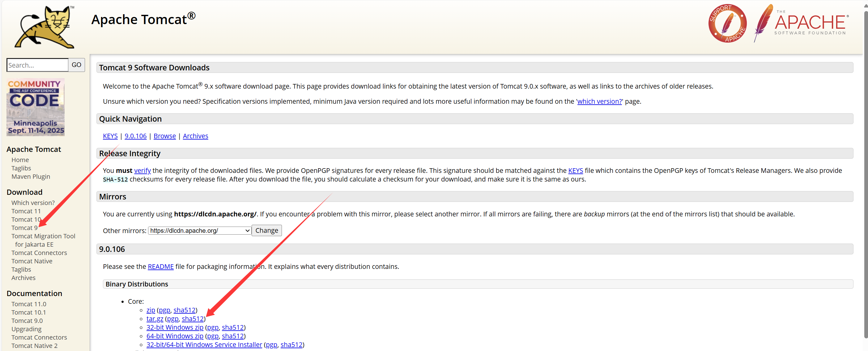The width and height of the screenshot is (868, 351).
Task: Focus the Search input field
Action: pos(37,65)
